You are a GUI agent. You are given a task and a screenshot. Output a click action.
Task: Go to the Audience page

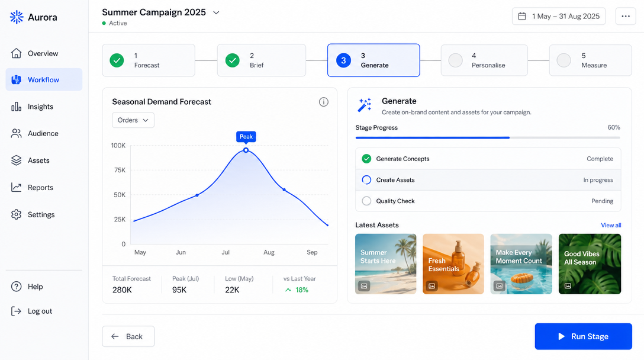pyautogui.click(x=44, y=134)
